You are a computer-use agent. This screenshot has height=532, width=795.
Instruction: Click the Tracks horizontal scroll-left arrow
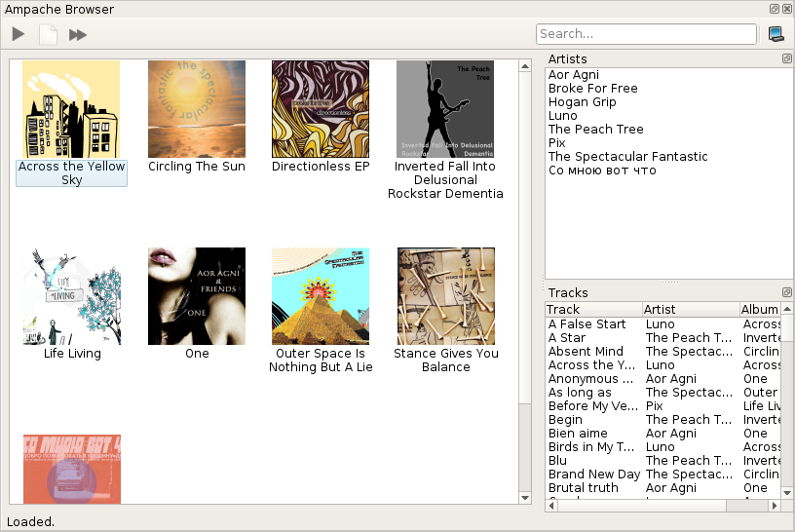(x=551, y=506)
